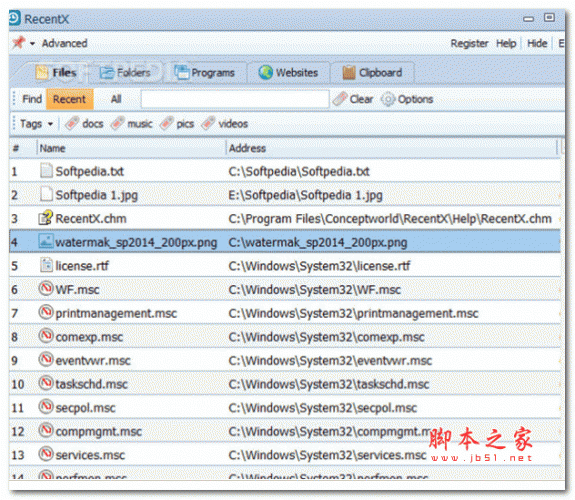The height and width of the screenshot is (500, 575).
Task: Click the secpol.msc file icon
Action: 46,406
